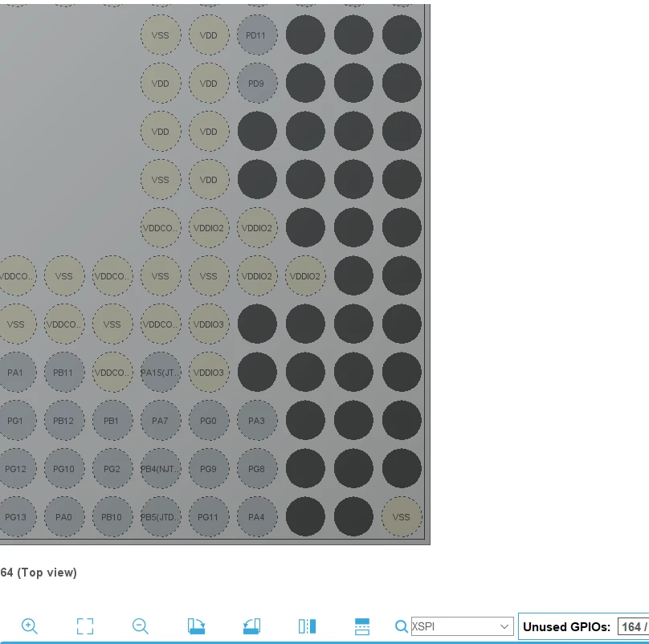
Task: Select pin PG1
Action: coord(16,421)
